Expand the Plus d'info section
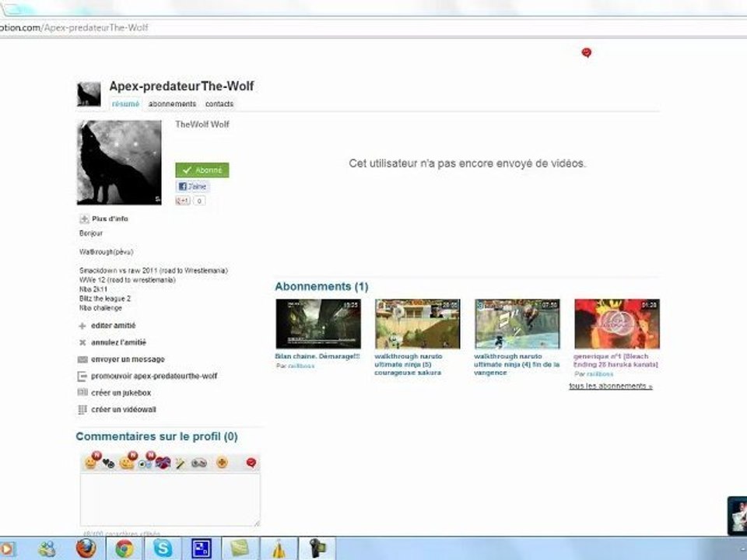This screenshot has width=747, height=560. click(103, 219)
